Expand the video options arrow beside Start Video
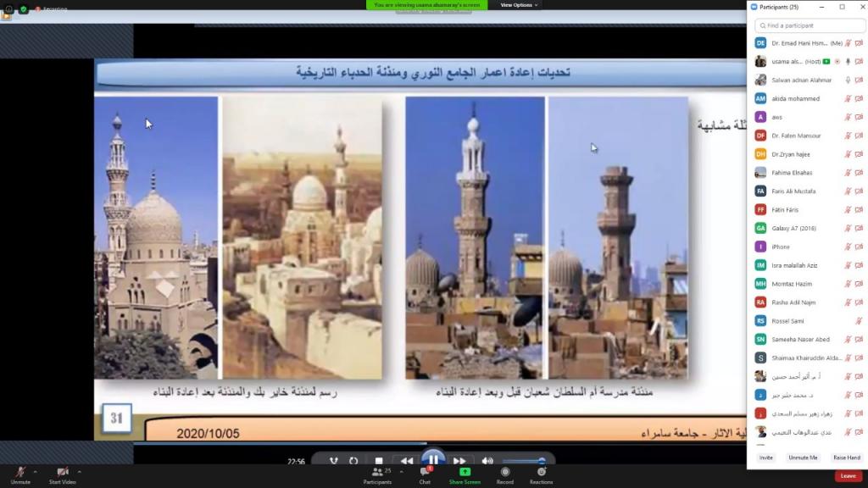Screen dimensions: 868x488 (x=80, y=472)
